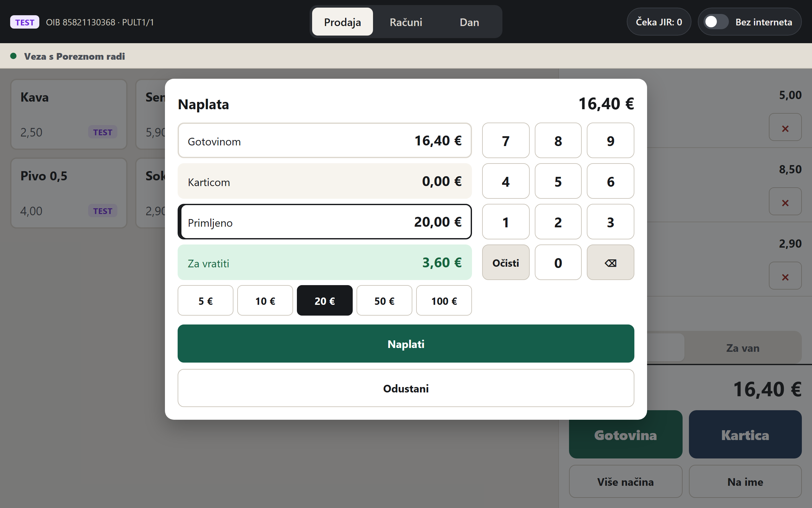
Task: Tap keypad digit 2
Action: 558,222
